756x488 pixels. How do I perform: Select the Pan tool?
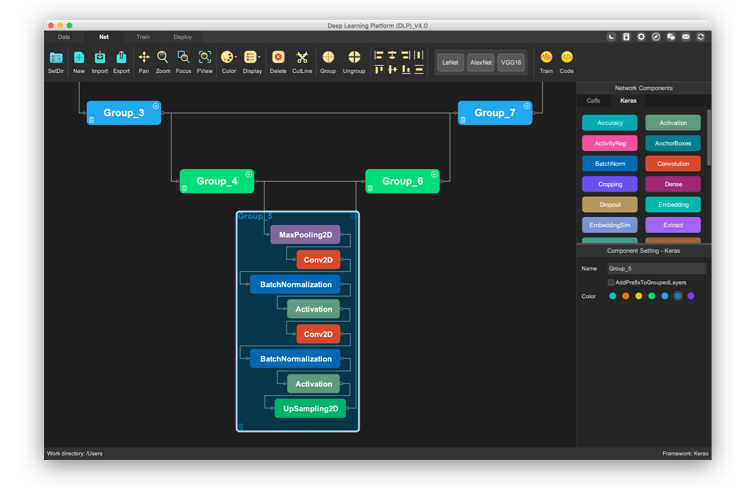[x=144, y=58]
